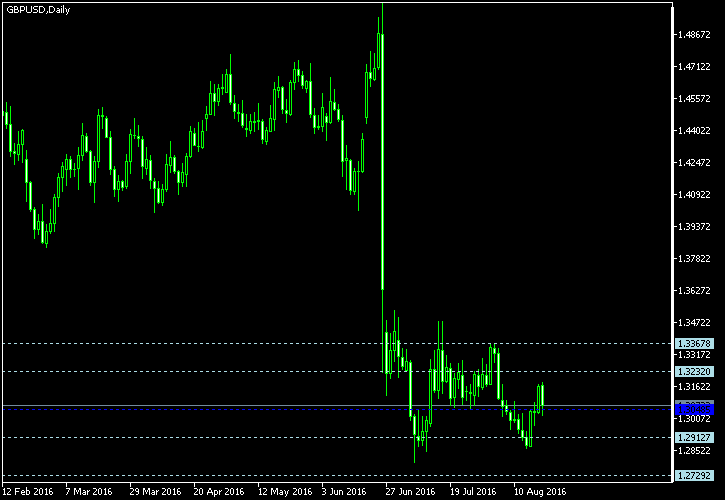Select the 29 Mar 2016 date label
Screen dimensions: 725x500
[x=155, y=491]
